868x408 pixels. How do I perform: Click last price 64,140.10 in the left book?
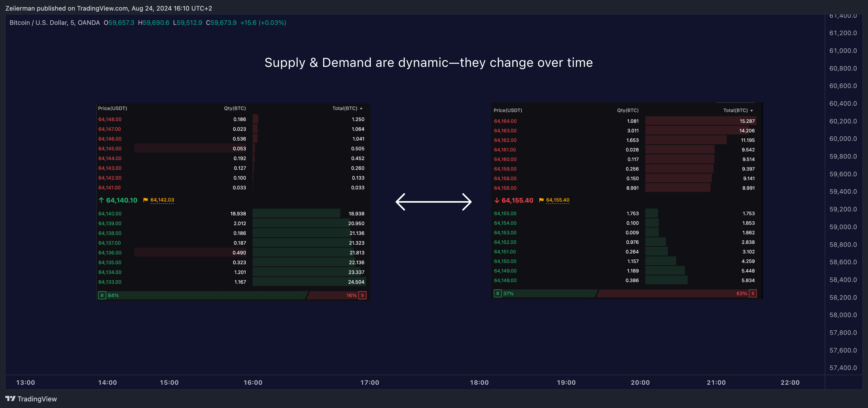click(122, 200)
